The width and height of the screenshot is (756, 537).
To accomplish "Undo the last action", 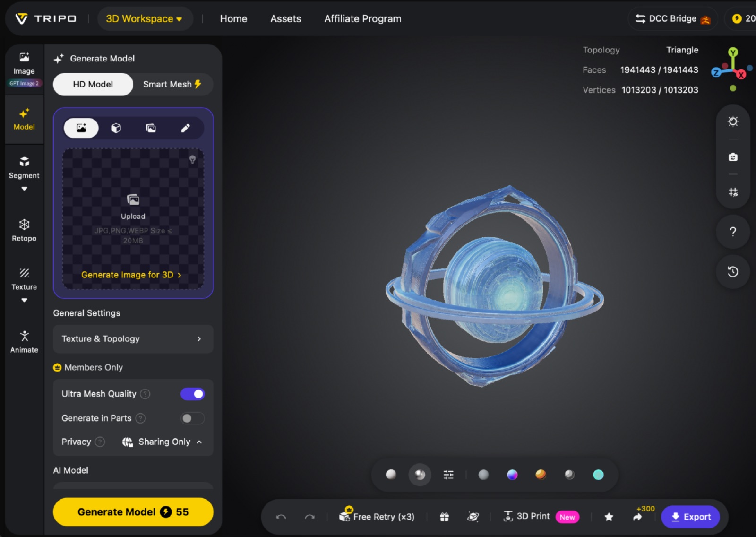I will tap(281, 517).
